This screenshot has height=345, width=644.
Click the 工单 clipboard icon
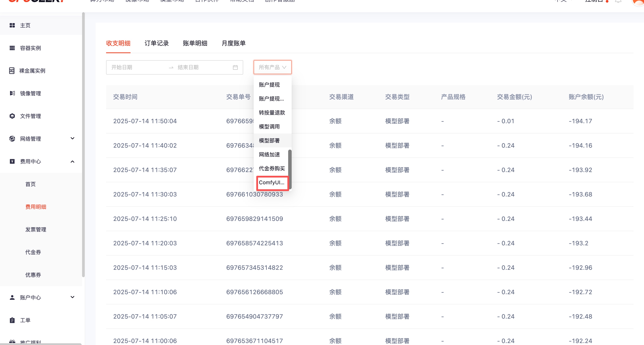[x=12, y=320]
